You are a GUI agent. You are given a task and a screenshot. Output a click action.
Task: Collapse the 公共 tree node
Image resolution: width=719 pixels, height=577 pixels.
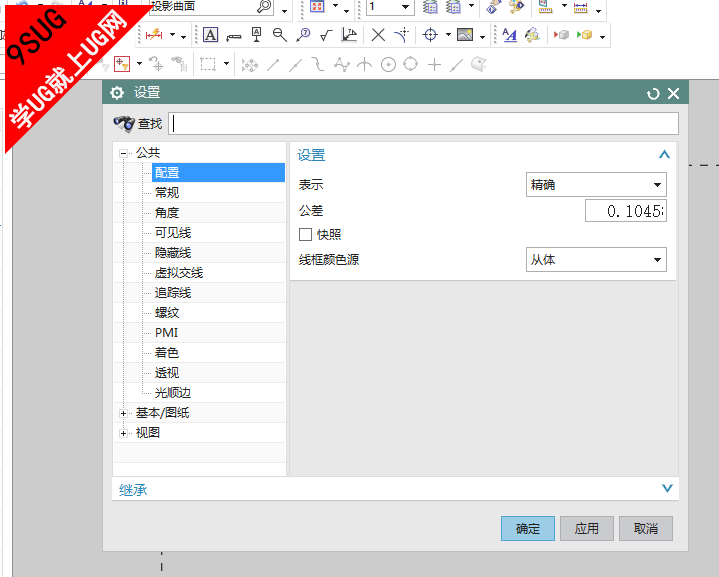click(123, 153)
